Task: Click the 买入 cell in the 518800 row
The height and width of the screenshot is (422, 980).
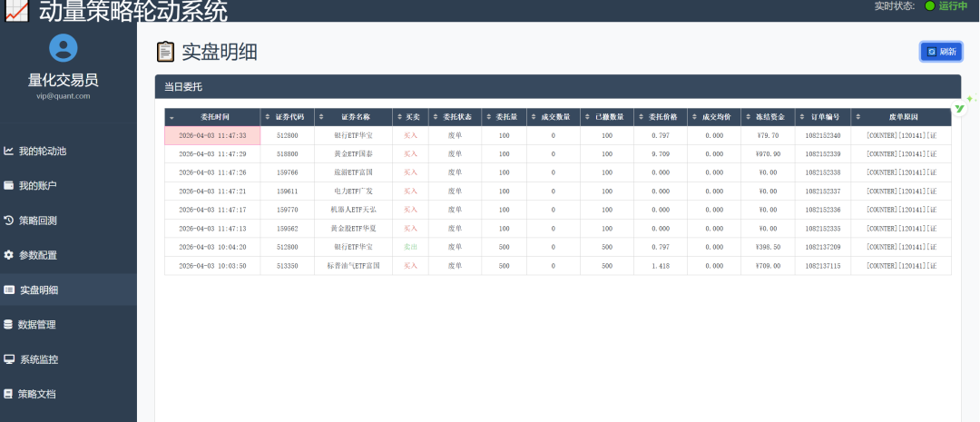Action: (x=410, y=153)
